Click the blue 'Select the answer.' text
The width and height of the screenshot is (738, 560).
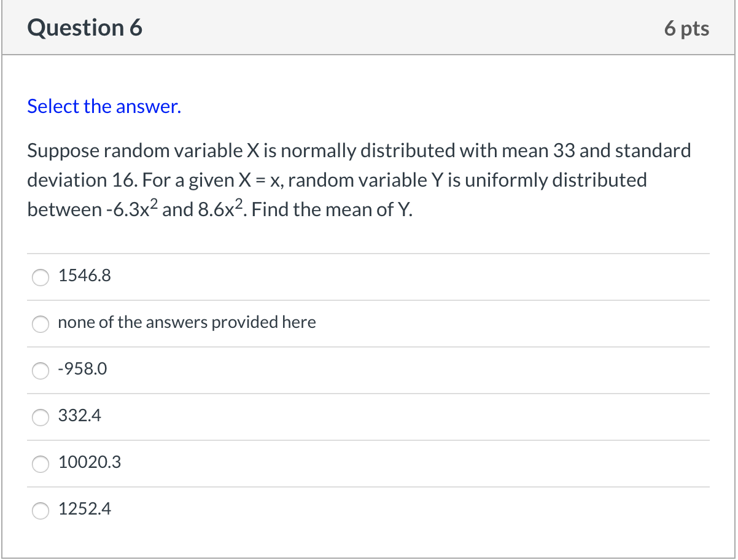(x=104, y=107)
